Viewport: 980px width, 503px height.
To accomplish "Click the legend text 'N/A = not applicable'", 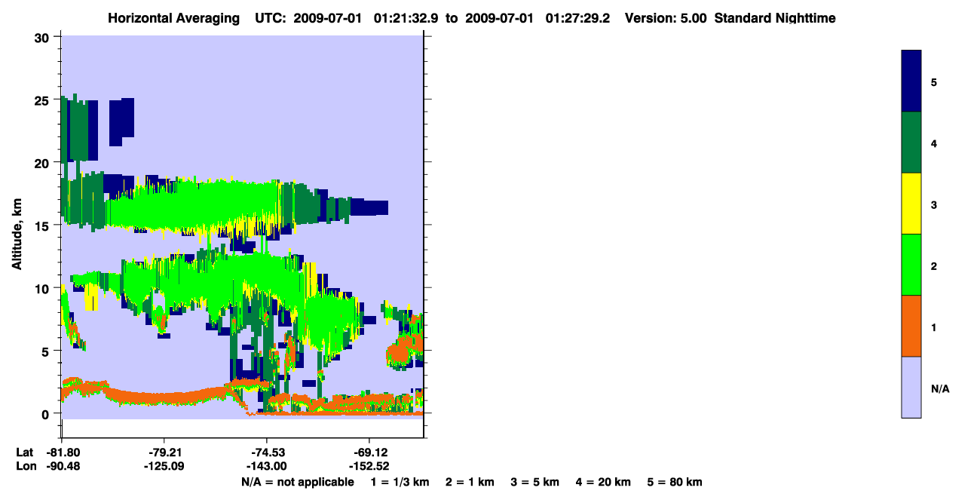I will (x=297, y=482).
